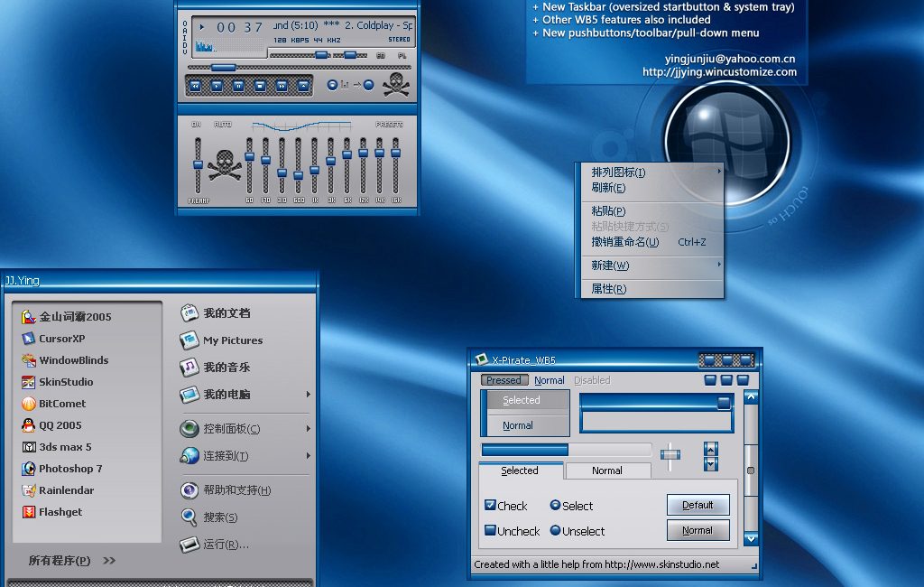Viewport: 924px width, 587px height.
Task: Open 3ds max 5 from the start menu
Action: pos(57,447)
